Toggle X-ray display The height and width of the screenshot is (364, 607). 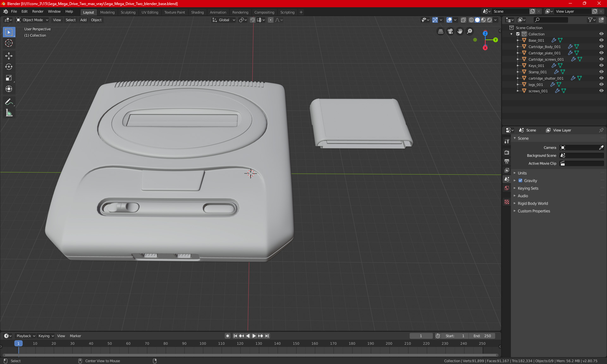point(463,20)
